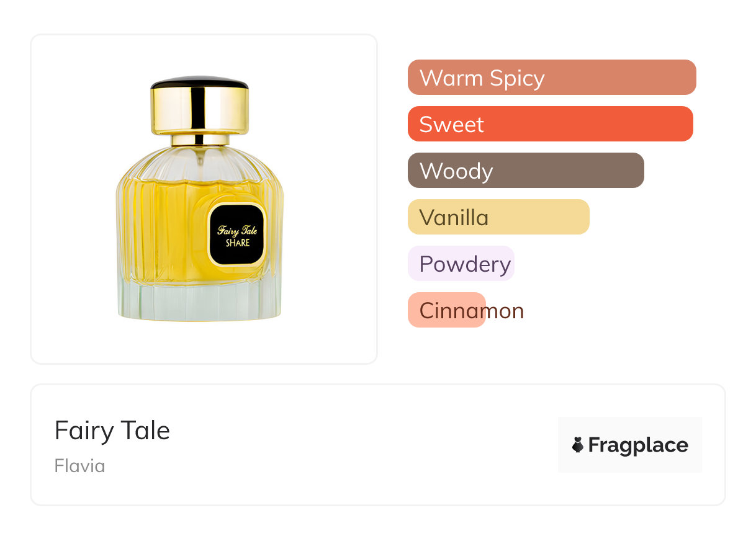Image resolution: width=756 pixels, height=536 pixels.
Task: Click the black Fairy Tale Share bottle label
Action: [x=237, y=235]
